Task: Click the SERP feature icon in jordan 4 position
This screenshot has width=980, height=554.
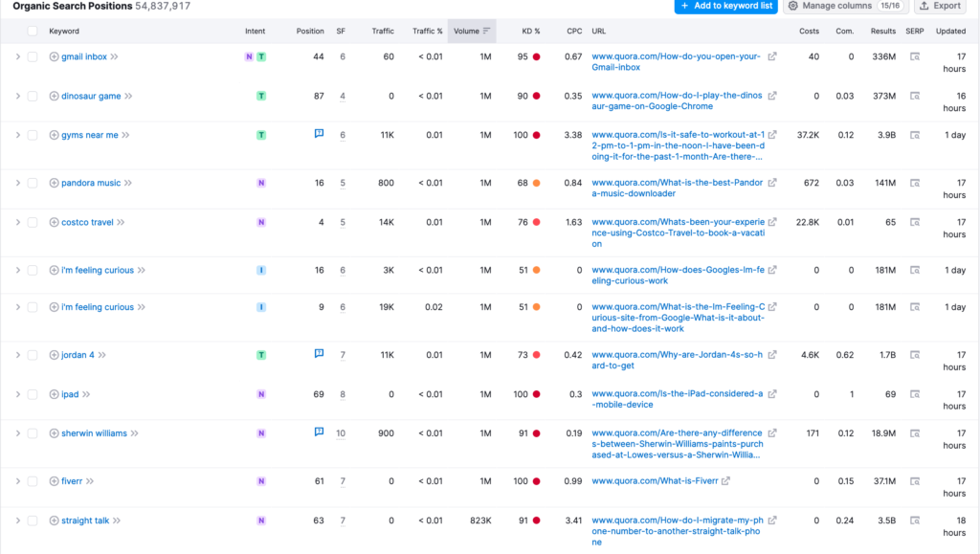Action: click(x=319, y=353)
